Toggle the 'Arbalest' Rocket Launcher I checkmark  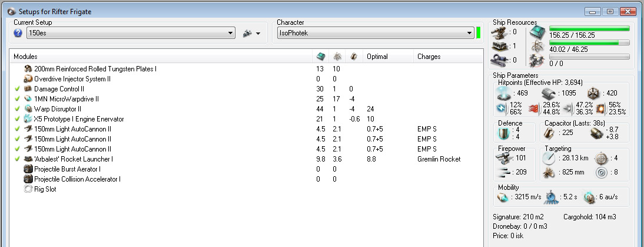click(x=17, y=159)
